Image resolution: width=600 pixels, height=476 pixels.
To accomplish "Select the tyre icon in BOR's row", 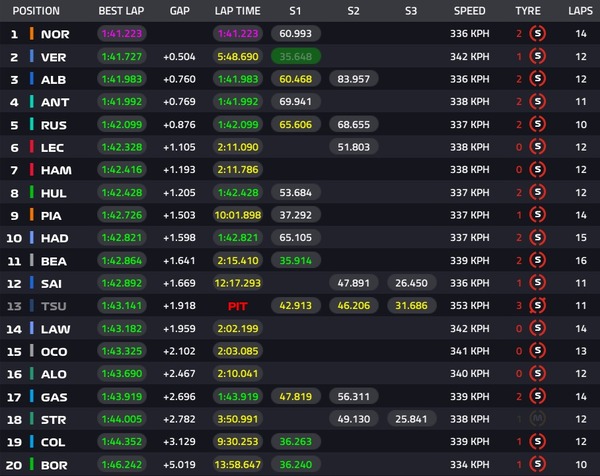I will tap(541, 464).
